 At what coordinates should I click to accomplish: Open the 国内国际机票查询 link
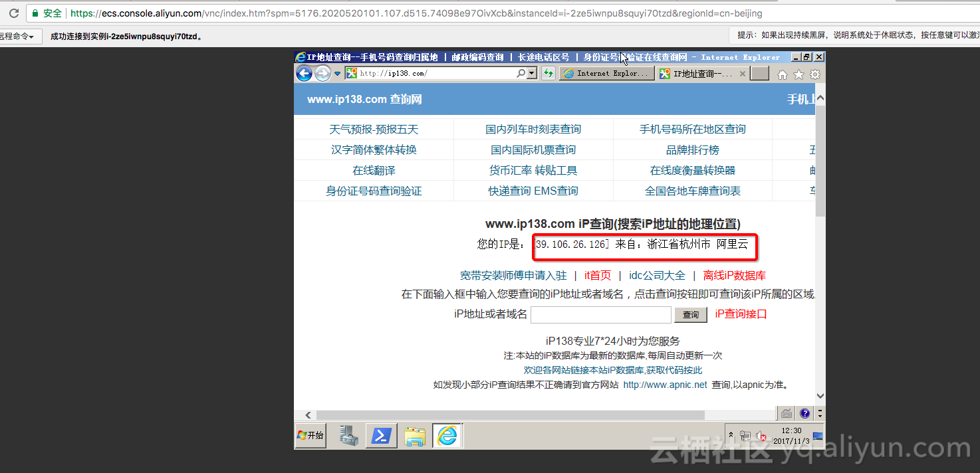(x=533, y=149)
